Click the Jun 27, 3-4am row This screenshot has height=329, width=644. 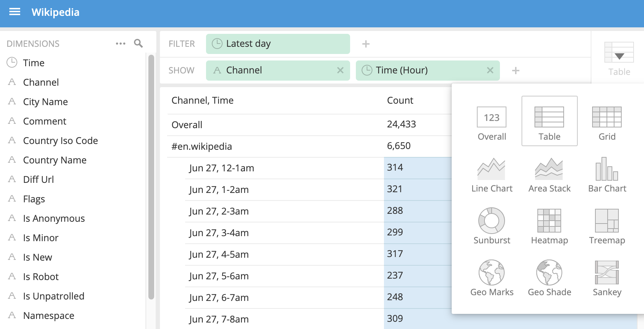(x=318, y=233)
